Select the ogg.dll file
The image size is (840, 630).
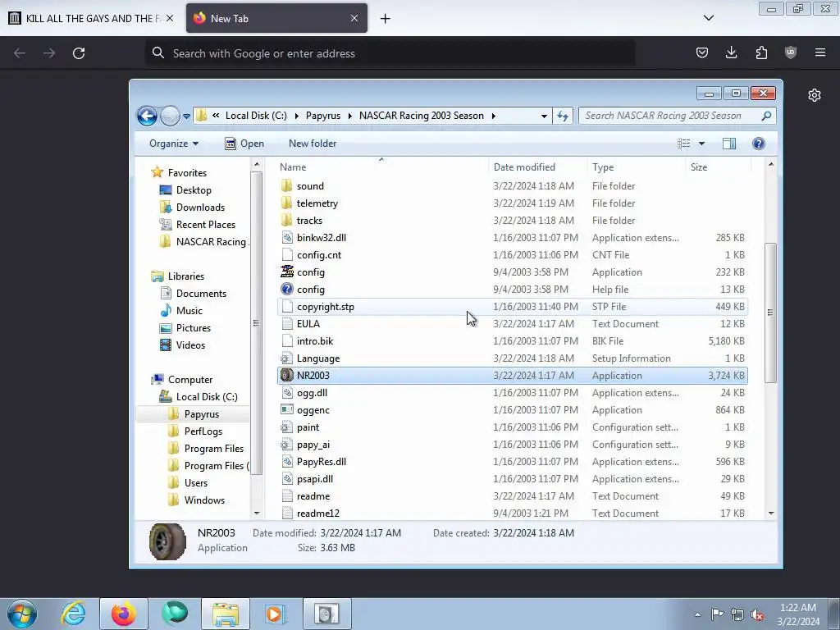click(513, 393)
